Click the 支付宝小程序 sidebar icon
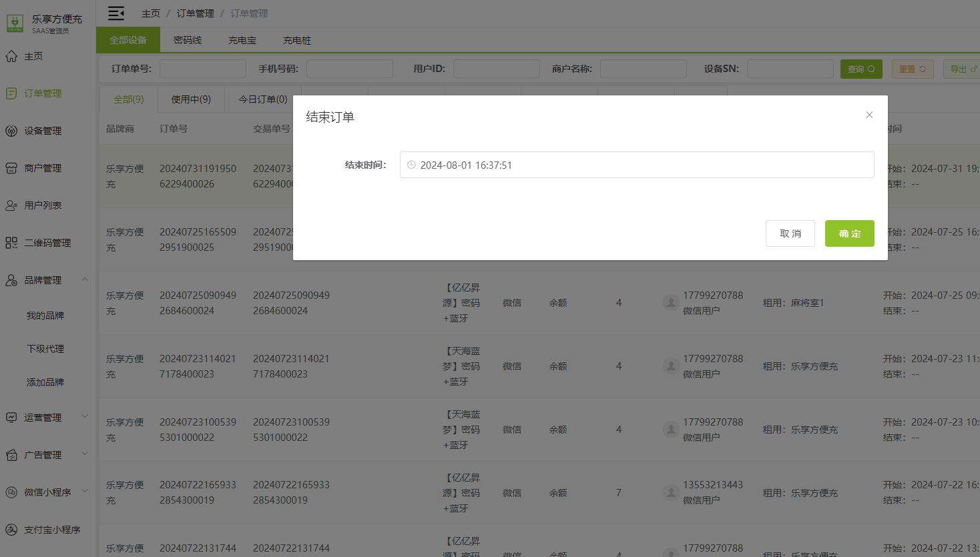Image resolution: width=980 pixels, height=557 pixels. click(x=11, y=530)
